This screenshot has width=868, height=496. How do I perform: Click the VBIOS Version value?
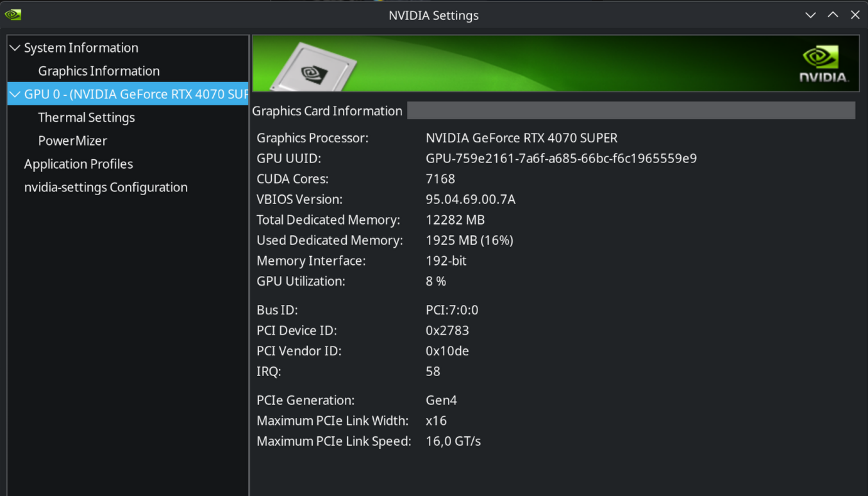coord(471,200)
